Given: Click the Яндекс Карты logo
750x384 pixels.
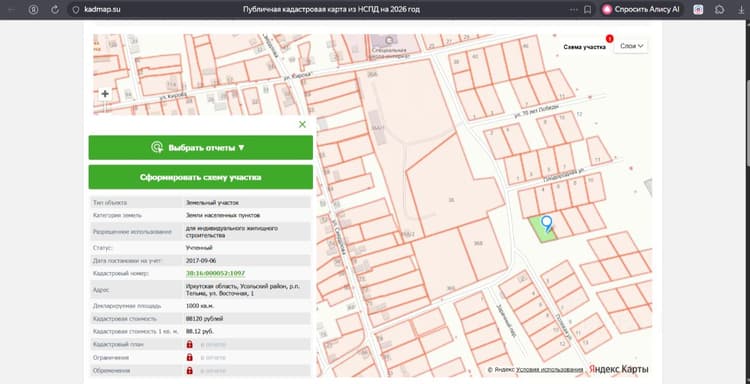Looking at the screenshot, I should point(618,369).
